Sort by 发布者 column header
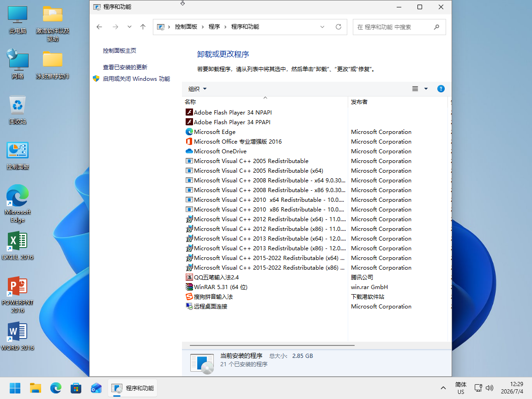Screen dimensions: 532x399 click(x=398, y=102)
